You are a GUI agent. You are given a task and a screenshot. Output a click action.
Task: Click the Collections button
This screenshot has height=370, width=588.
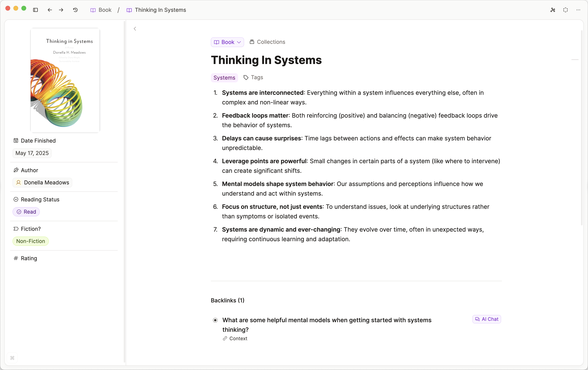click(x=267, y=42)
